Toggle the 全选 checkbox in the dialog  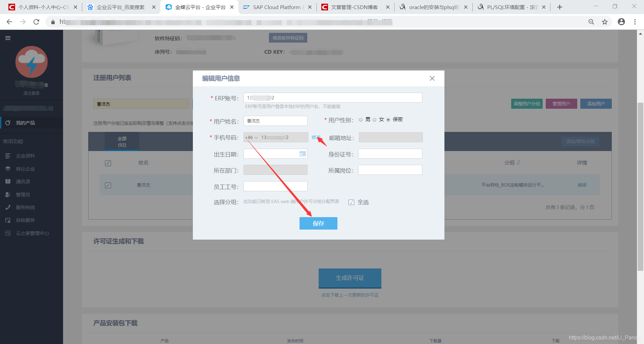pyautogui.click(x=351, y=202)
